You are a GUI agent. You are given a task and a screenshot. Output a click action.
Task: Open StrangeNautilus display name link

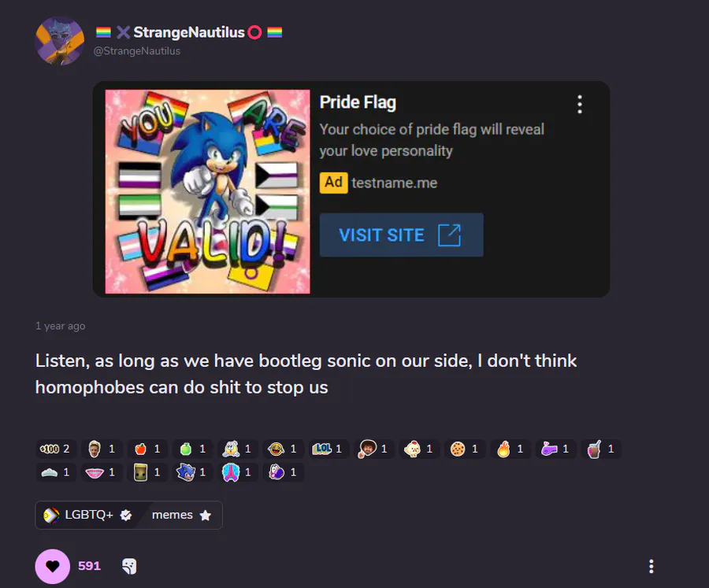coord(189,32)
